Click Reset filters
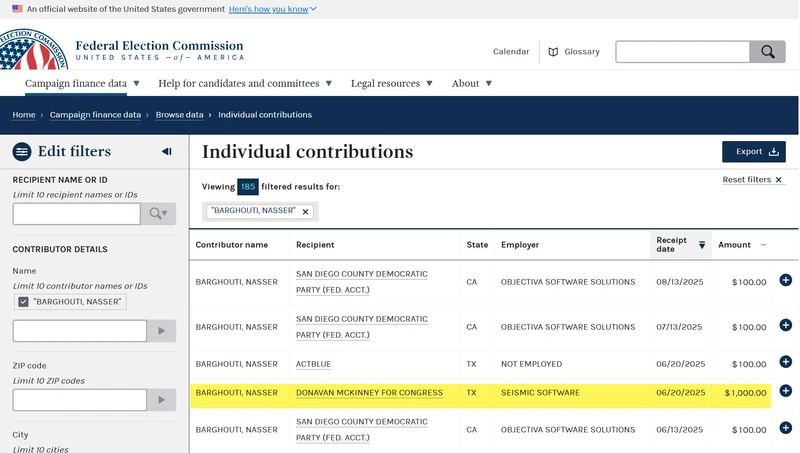 [x=752, y=180]
